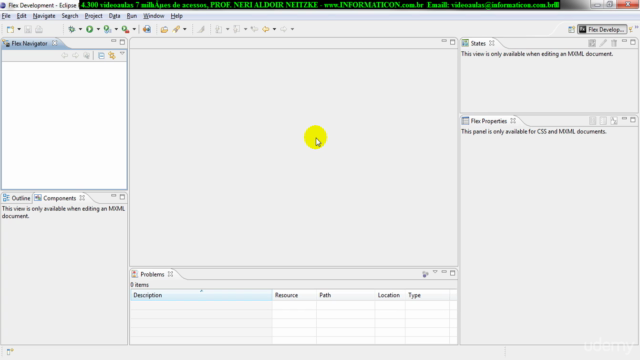
Task: Open the Search toolbar dropdown arrow
Action: (x=184, y=29)
